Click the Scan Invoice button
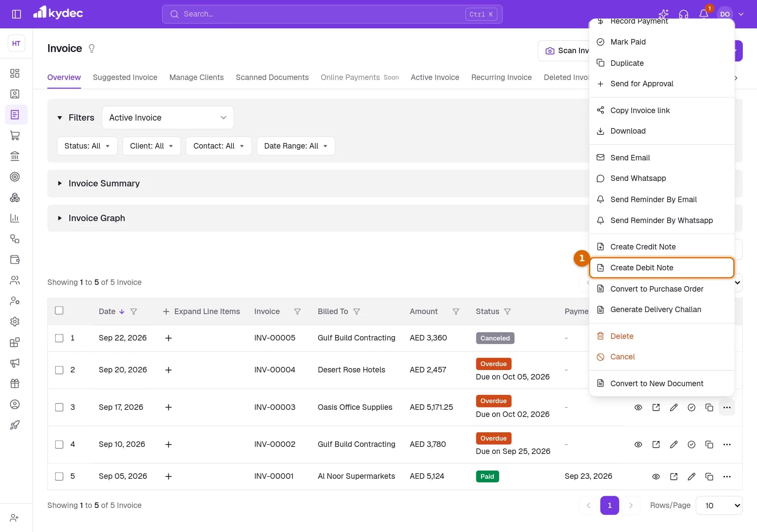 coord(564,51)
